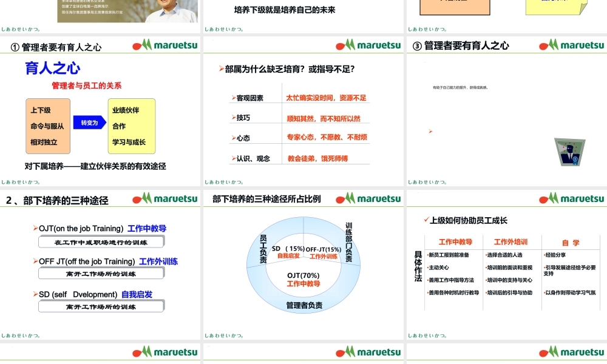607x364 pixels.
Task: Click vertical label 训练部门负责 on chart
Action: pyautogui.click(x=349, y=242)
